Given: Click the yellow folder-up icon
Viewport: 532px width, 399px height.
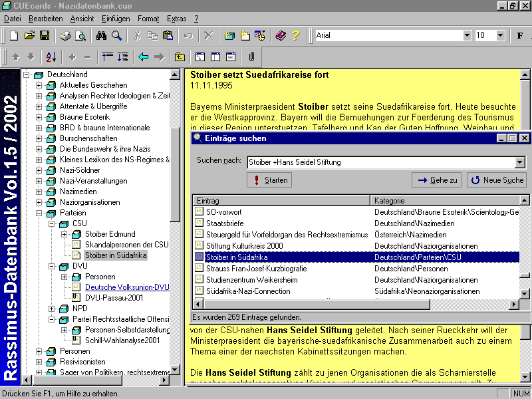Looking at the screenshot, I should click(180, 57).
